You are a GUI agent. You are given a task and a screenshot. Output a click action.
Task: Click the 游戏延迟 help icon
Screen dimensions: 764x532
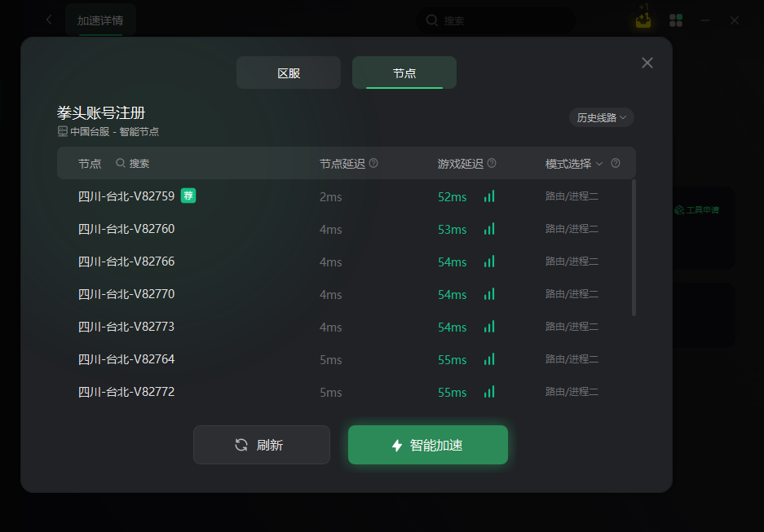pos(492,163)
